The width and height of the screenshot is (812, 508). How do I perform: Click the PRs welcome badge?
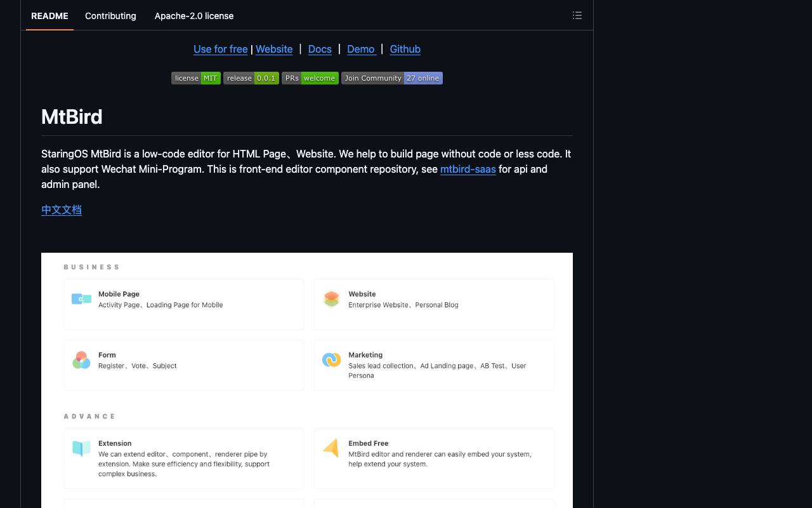coord(310,78)
